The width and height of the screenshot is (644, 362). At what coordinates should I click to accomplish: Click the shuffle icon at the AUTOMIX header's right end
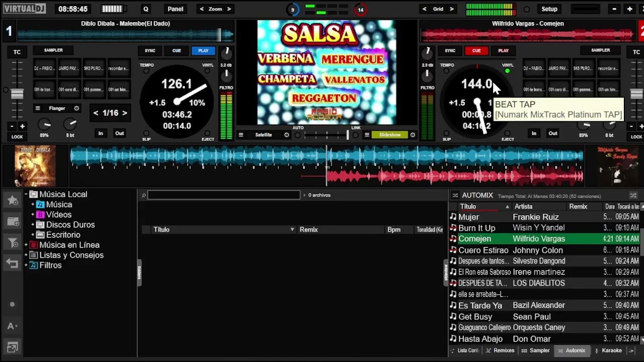click(633, 195)
